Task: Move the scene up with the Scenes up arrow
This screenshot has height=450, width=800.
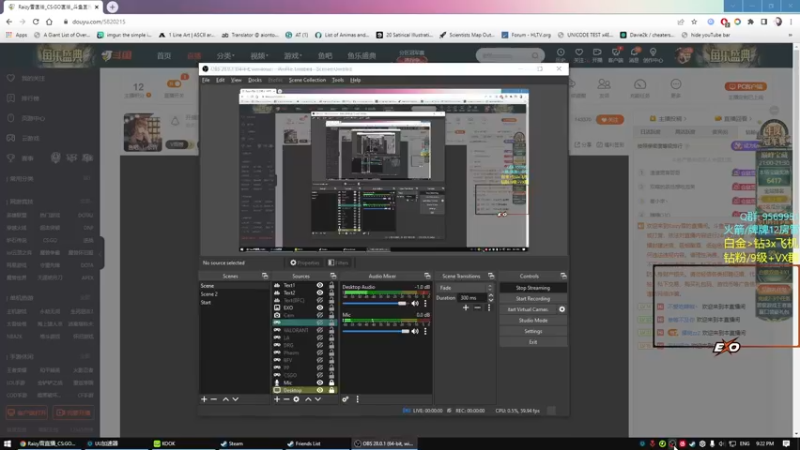Action: [x=226, y=399]
